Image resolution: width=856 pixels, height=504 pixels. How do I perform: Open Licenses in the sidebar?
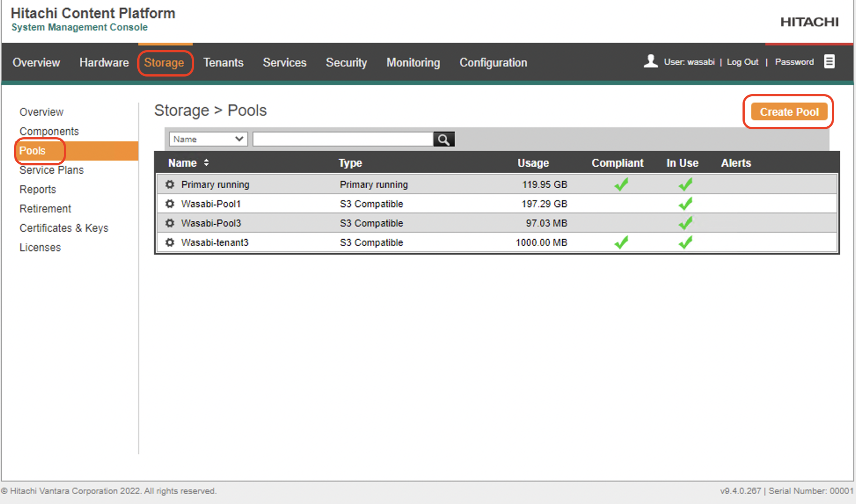click(x=40, y=248)
